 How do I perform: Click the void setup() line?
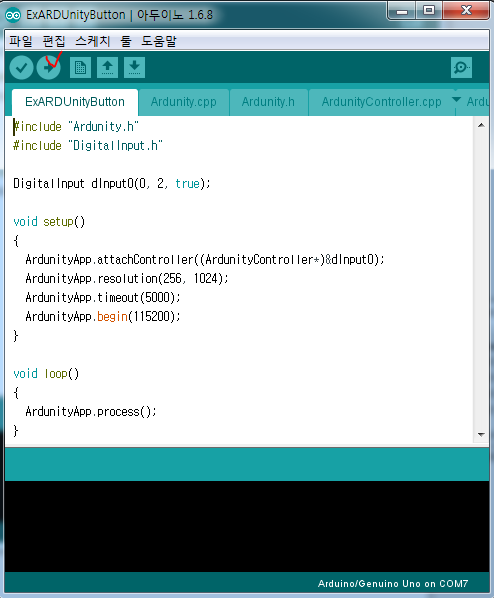49,222
